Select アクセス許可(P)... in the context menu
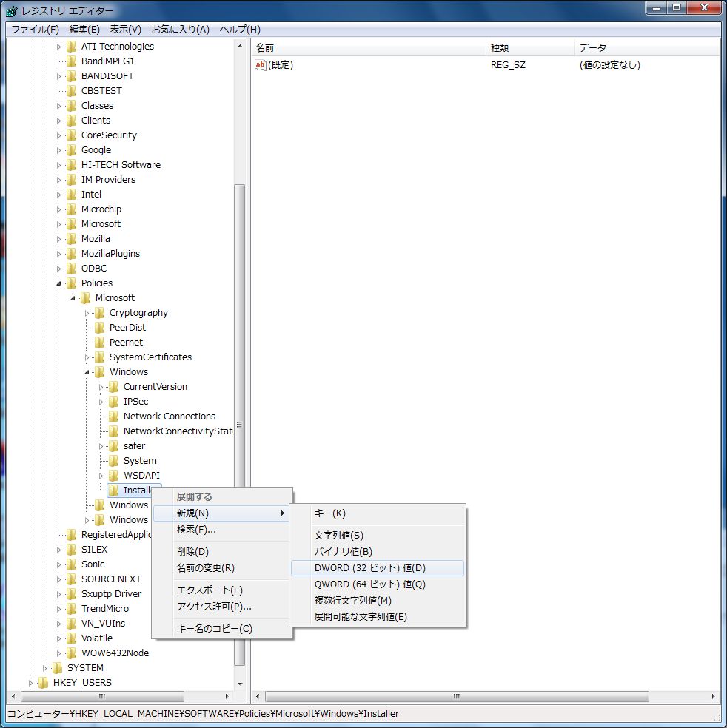 coord(221,607)
